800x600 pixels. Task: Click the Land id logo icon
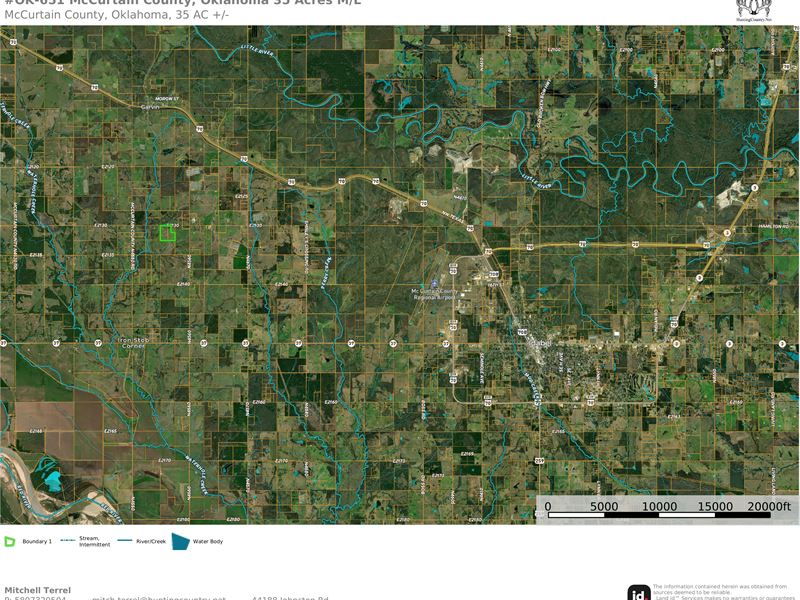coord(639,593)
